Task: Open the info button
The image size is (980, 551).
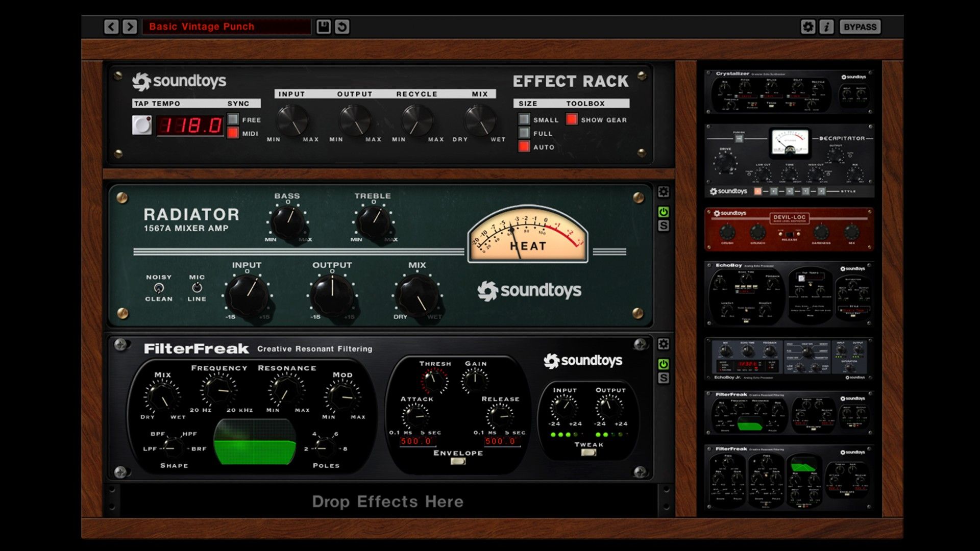Action: point(826,27)
